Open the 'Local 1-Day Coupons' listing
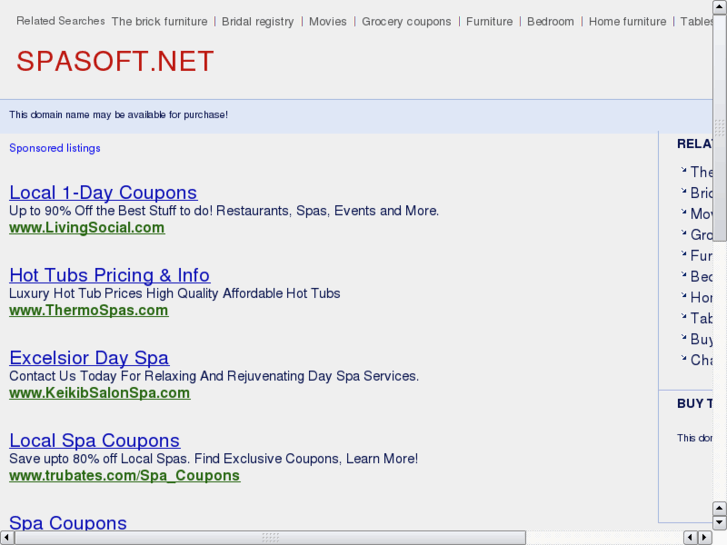This screenshot has height=545, width=727. (x=103, y=192)
